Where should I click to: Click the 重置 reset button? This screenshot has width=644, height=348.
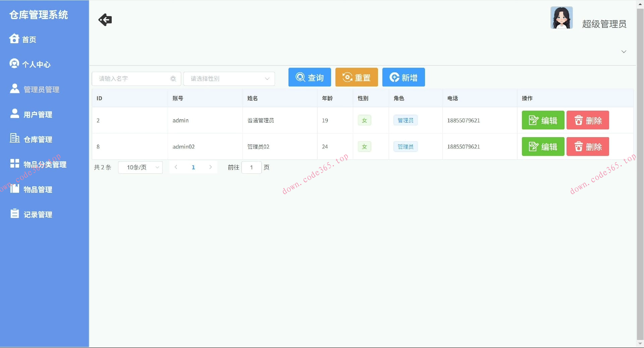[356, 77]
